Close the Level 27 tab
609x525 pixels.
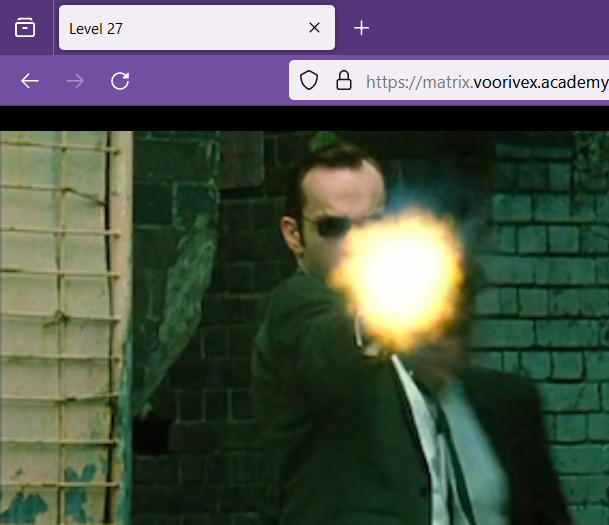pos(314,28)
